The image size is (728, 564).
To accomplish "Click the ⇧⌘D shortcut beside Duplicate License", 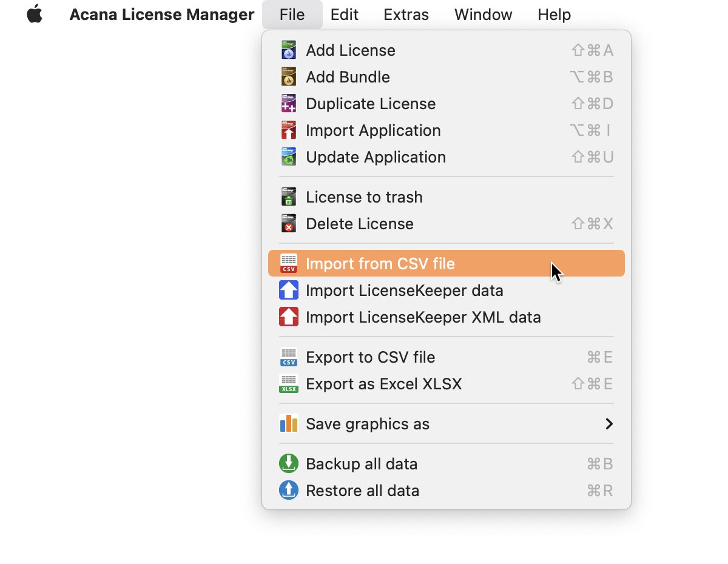I will 593,104.
